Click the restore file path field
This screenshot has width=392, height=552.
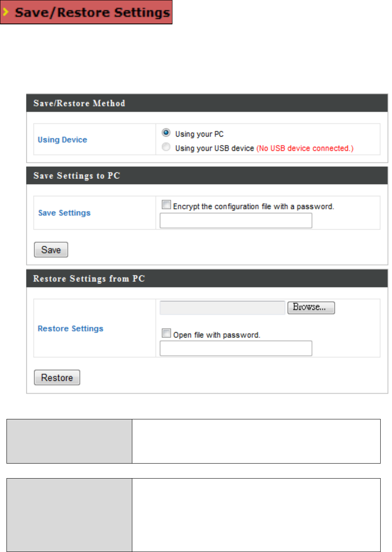222,308
